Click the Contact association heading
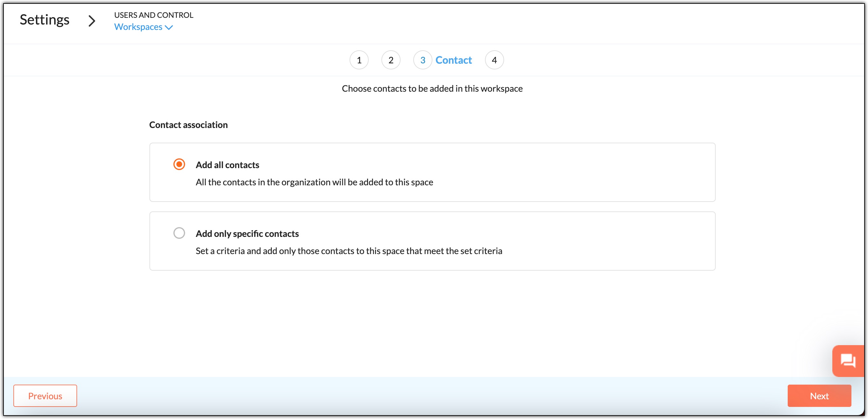 pyautogui.click(x=188, y=125)
